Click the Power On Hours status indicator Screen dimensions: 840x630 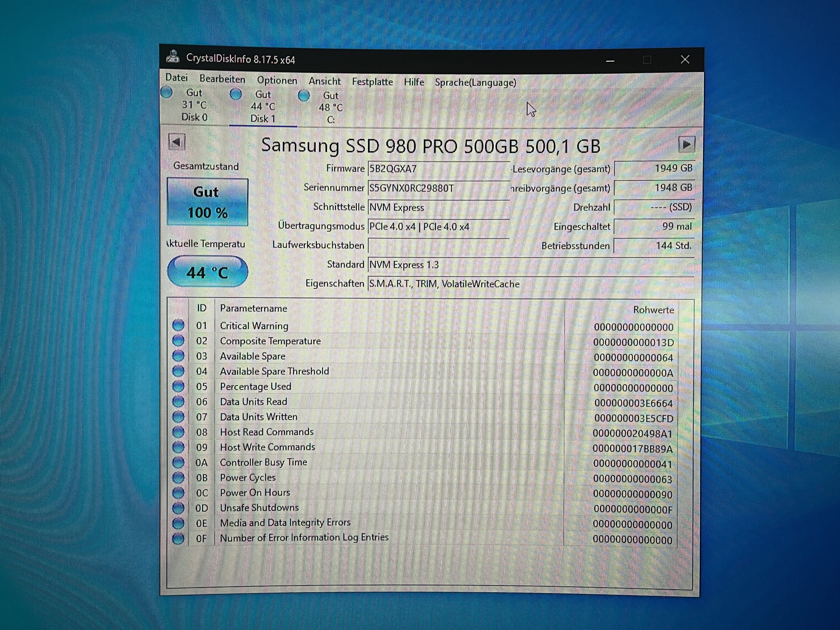coord(178,493)
